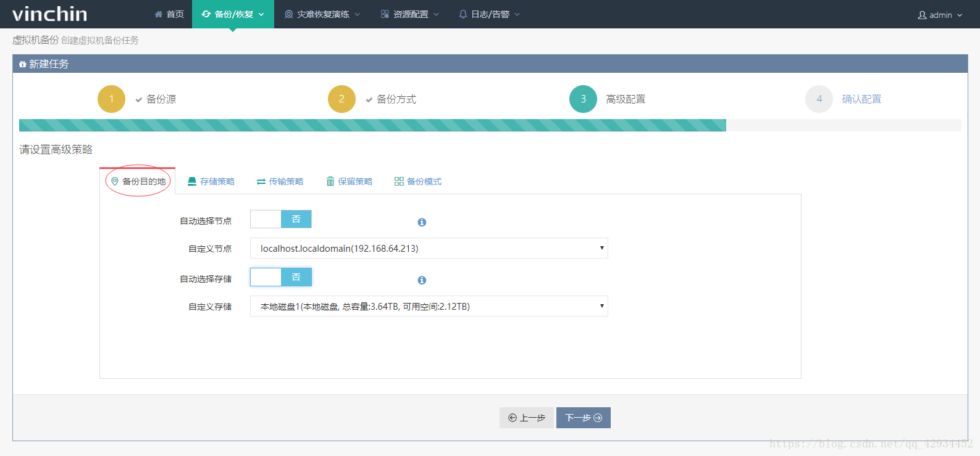
Task: Open the 资源配置 menu
Action: (409, 14)
